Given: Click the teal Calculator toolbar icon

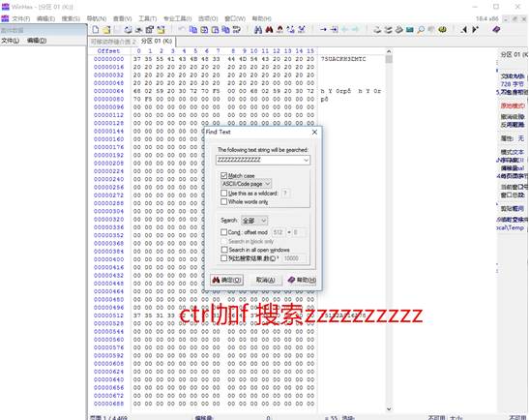Looking at the screenshot, I should click(x=410, y=30).
